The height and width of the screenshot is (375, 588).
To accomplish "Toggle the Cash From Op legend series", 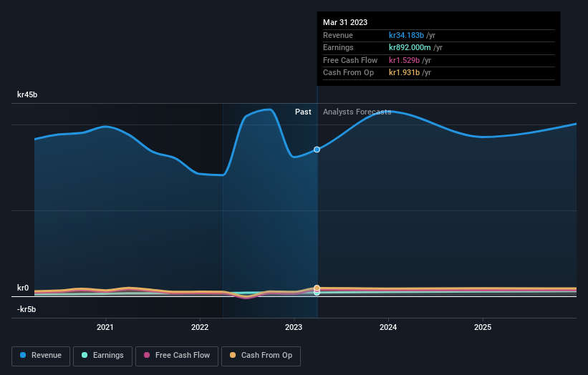I will coord(261,356).
